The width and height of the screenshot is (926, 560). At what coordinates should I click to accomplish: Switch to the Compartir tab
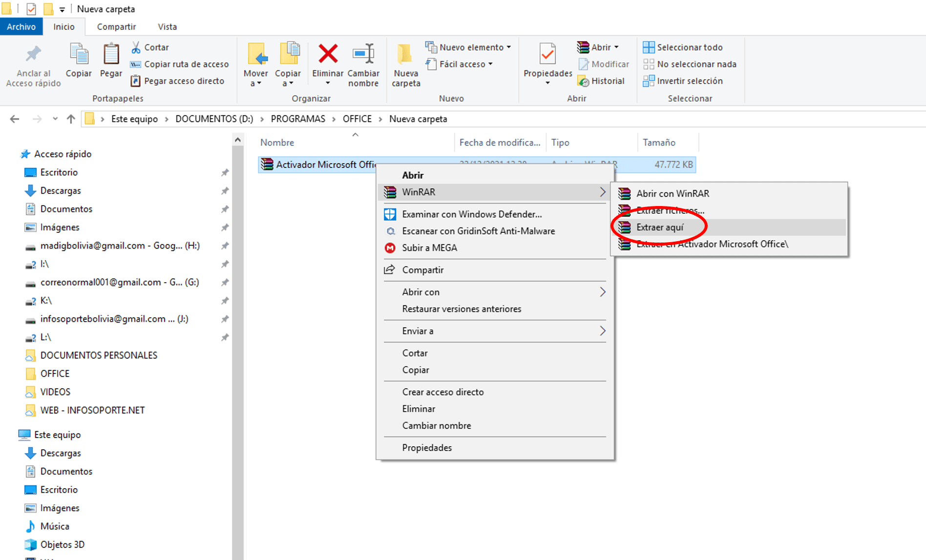tap(116, 27)
